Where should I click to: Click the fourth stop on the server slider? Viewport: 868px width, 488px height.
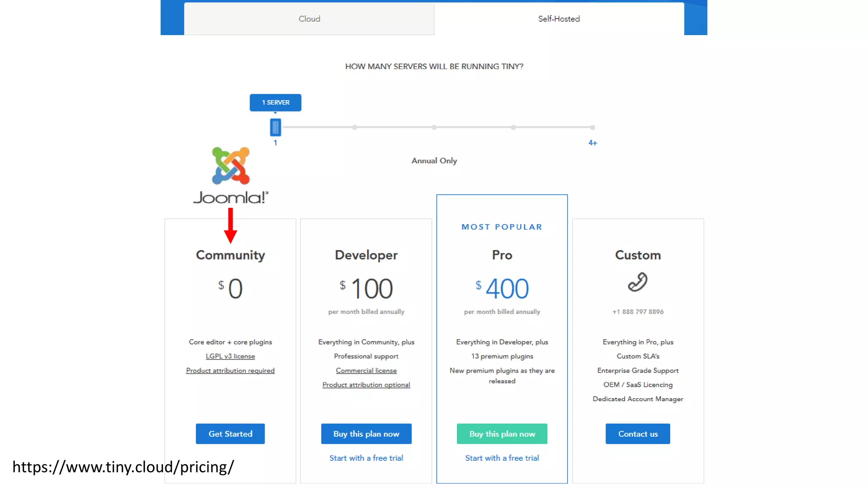(513, 127)
